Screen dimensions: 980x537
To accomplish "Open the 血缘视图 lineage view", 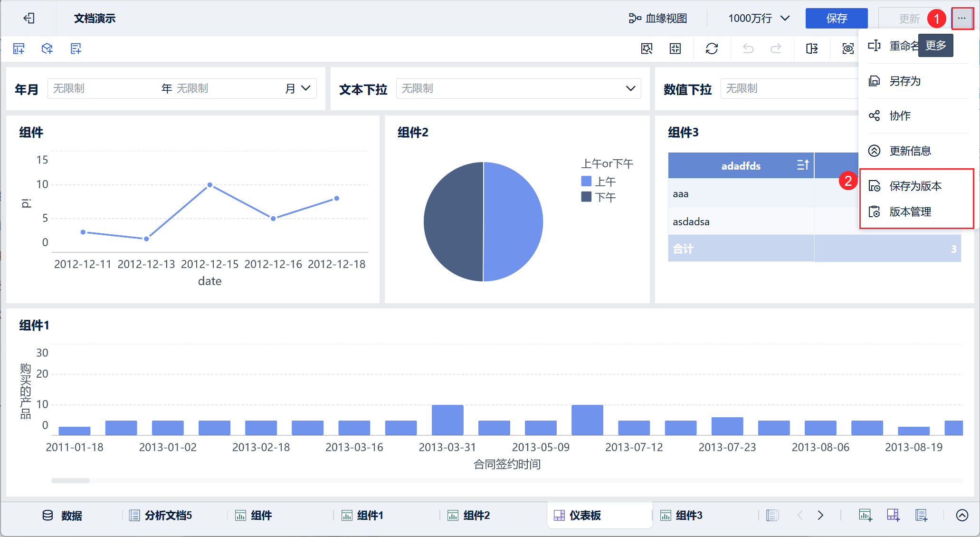I will [658, 19].
